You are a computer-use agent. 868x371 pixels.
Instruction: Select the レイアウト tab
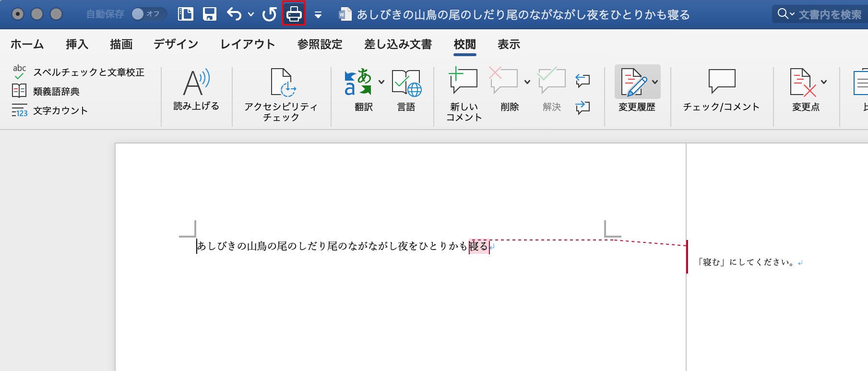click(248, 44)
